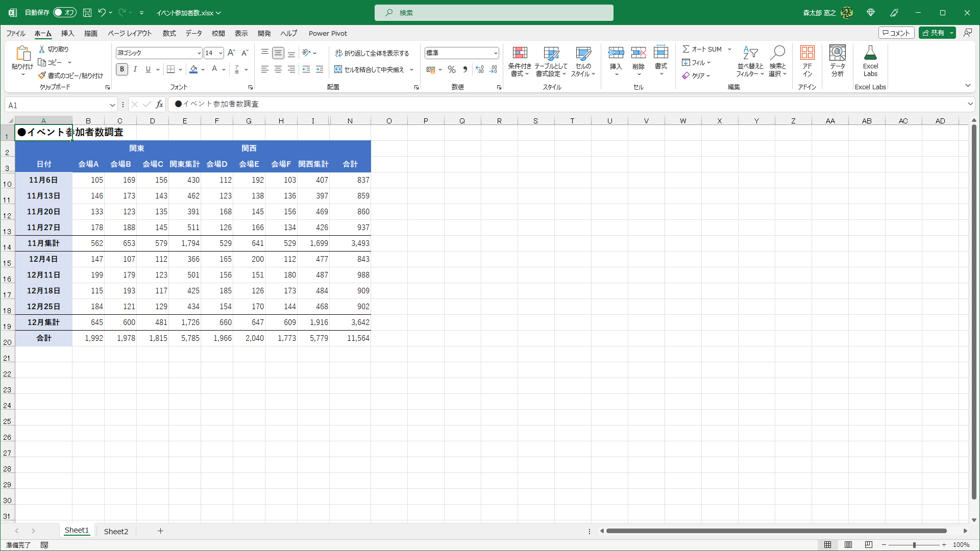Click the percent style icon
Screen dimensions: 980x551
[x=451, y=69]
